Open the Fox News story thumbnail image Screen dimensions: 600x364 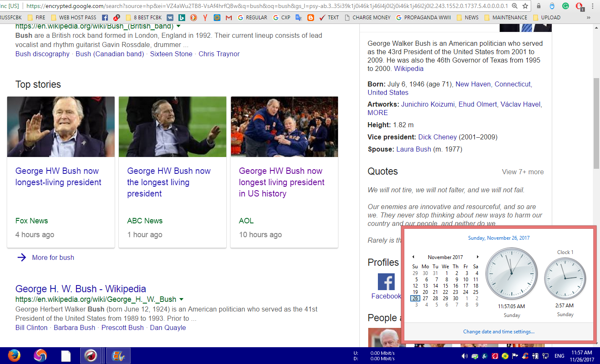point(61,127)
